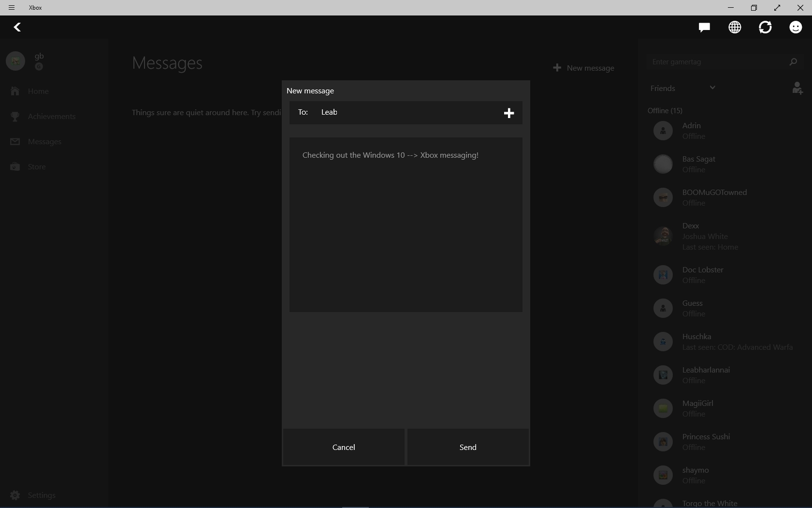The height and width of the screenshot is (508, 812).
Task: Select friend BOOMuGOTowned
Action: coord(725,197)
